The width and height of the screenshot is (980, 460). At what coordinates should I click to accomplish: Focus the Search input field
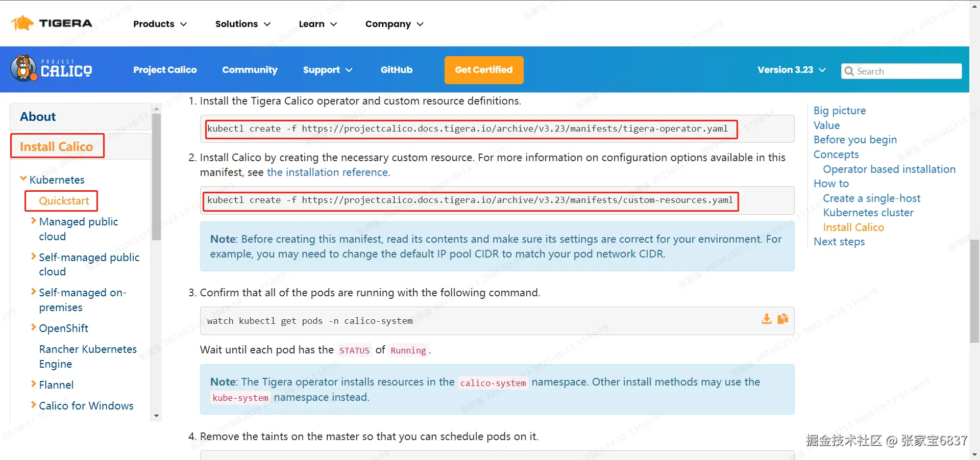click(x=901, y=71)
